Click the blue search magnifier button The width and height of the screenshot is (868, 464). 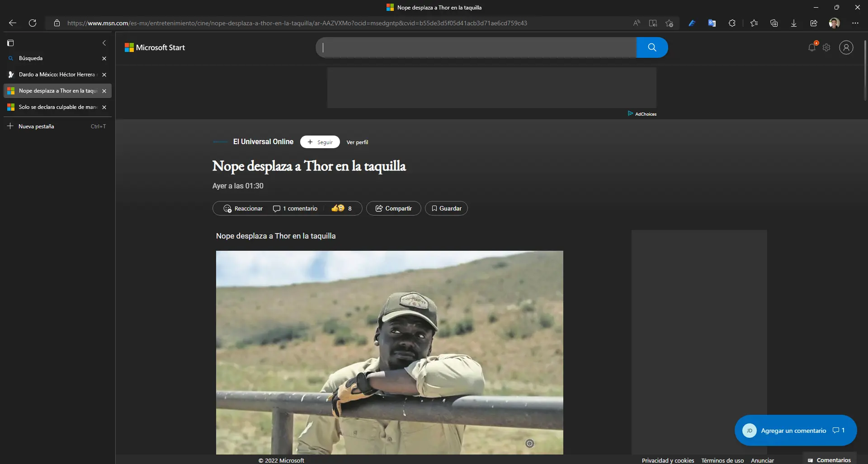652,47
